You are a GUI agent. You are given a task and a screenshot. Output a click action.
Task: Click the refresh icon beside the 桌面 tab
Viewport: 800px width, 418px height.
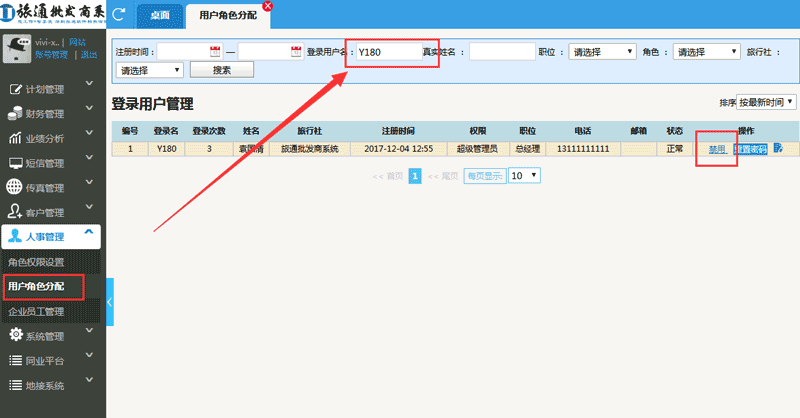120,15
